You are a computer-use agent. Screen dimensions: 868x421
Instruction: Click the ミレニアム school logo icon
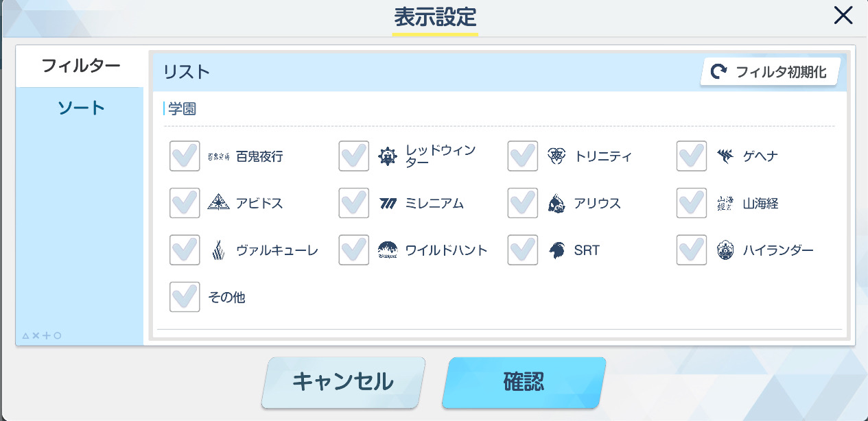(388, 204)
